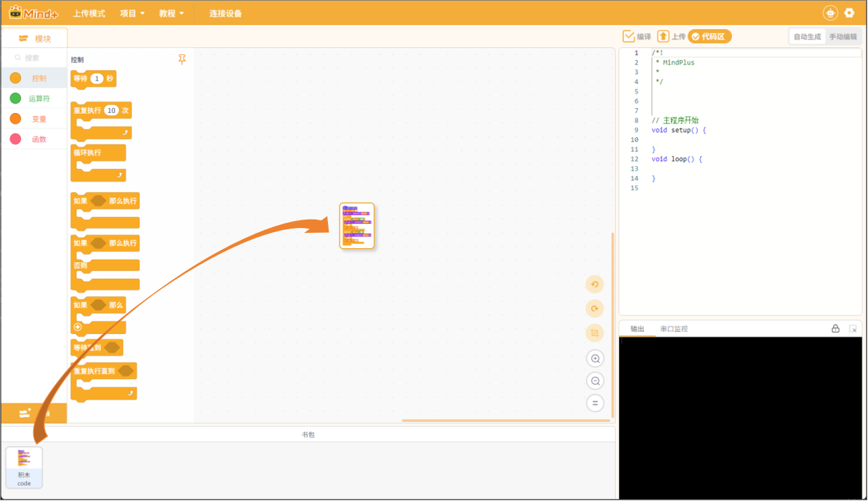Screen dimensions: 868x501
Task: Reset the workspace zoom
Action: point(595,403)
